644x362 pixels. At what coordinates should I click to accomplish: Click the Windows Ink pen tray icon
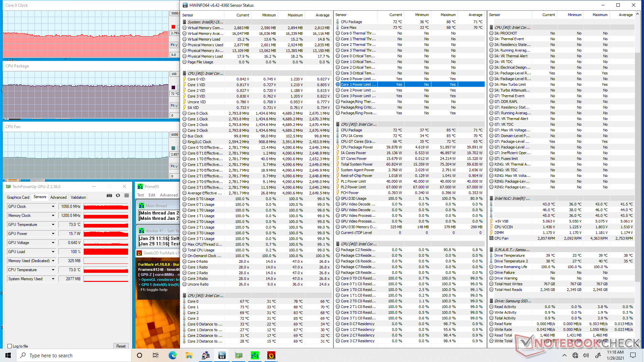pyautogui.click(x=597, y=355)
